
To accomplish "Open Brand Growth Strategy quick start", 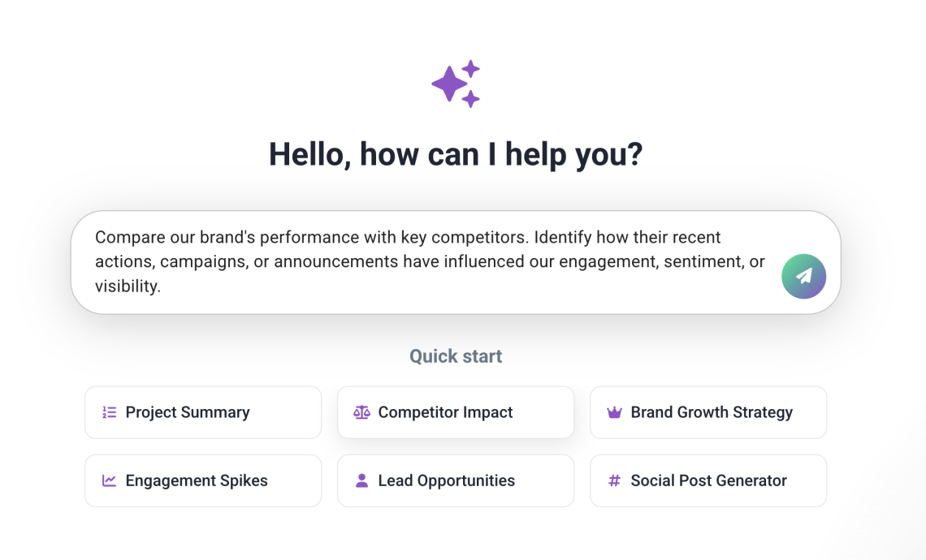I will pyautogui.click(x=708, y=412).
